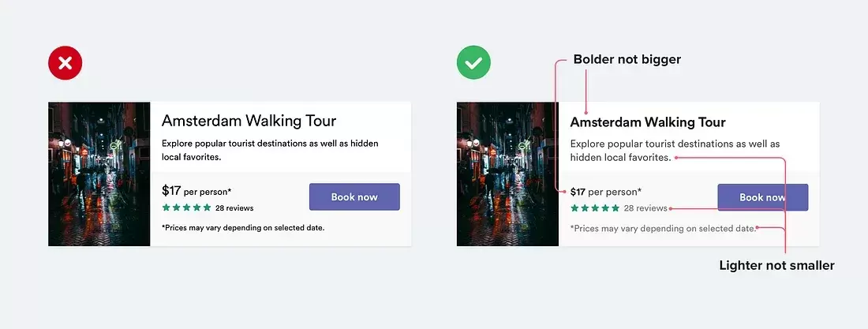Click the black price disclaimer text in left card

[x=243, y=228]
